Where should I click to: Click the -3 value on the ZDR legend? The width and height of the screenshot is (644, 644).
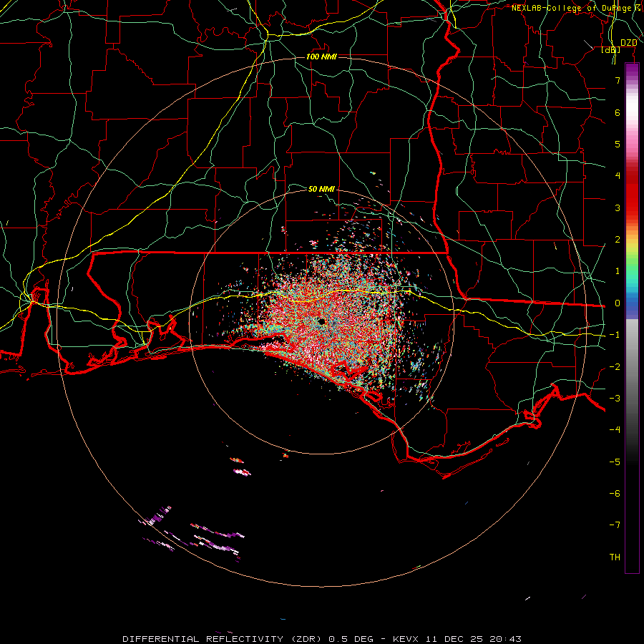point(615,399)
